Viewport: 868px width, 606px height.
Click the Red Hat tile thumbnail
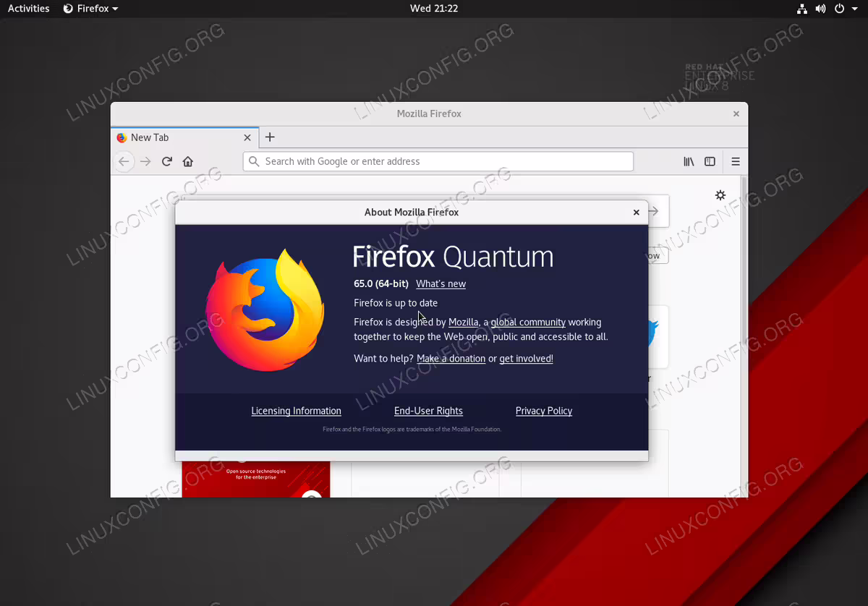[x=256, y=479]
